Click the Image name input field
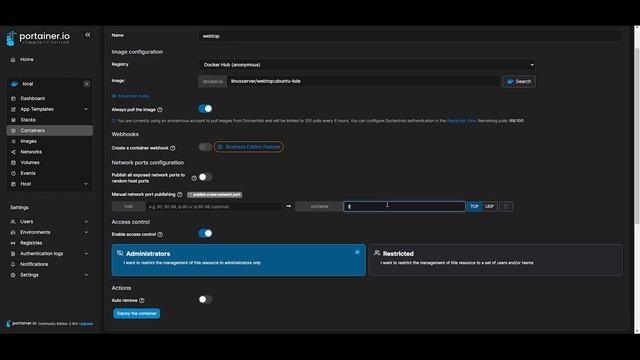 [363, 81]
